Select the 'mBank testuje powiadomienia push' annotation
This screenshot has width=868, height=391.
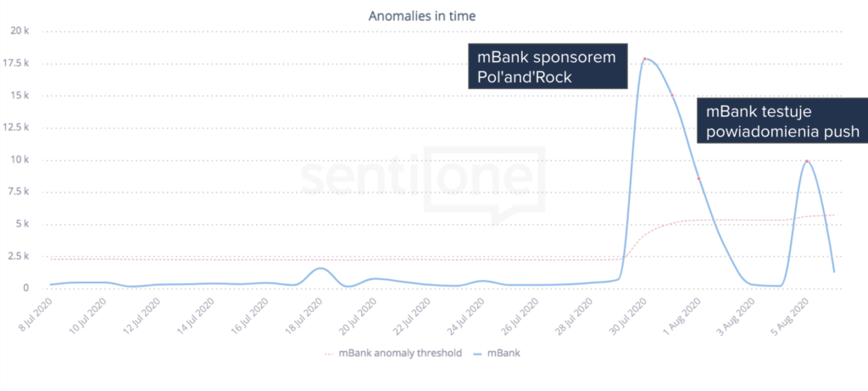pos(782,120)
